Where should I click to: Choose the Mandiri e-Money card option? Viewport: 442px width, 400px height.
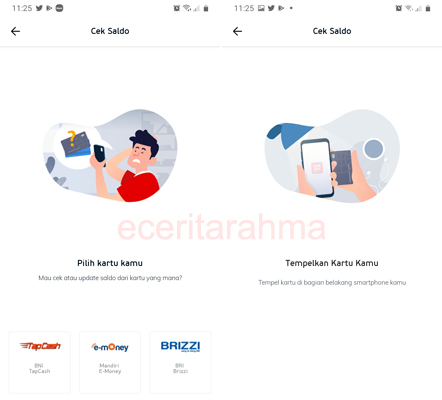coord(110,362)
